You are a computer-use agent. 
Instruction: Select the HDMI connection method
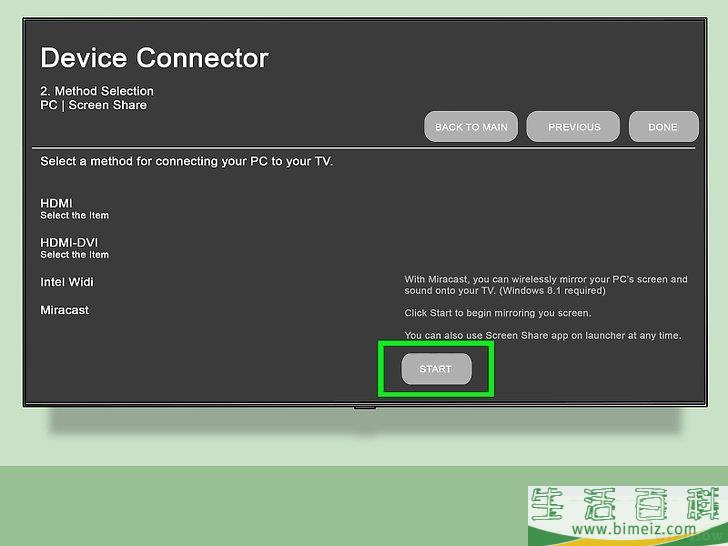coord(56,203)
